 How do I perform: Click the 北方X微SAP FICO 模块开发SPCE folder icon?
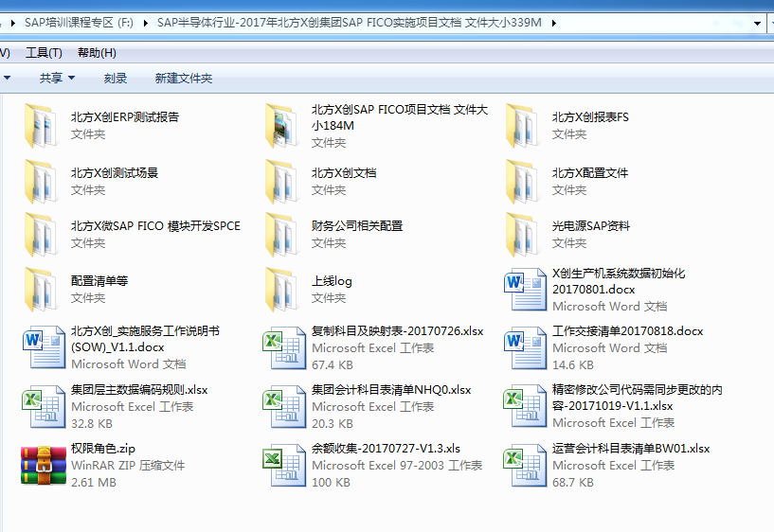coord(42,234)
